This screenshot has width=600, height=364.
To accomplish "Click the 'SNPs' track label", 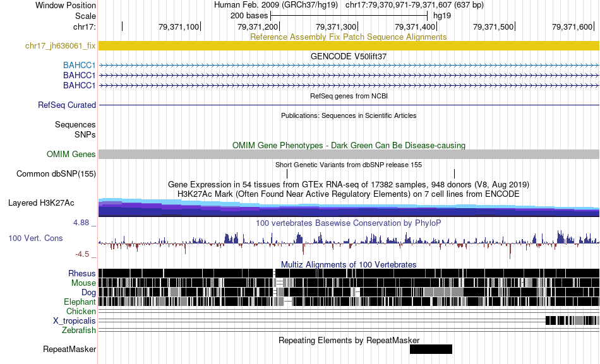I will point(85,134).
